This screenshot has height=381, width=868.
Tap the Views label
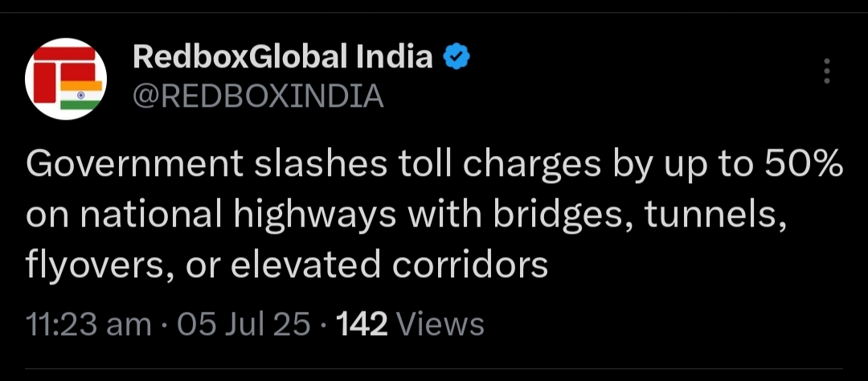click(440, 325)
